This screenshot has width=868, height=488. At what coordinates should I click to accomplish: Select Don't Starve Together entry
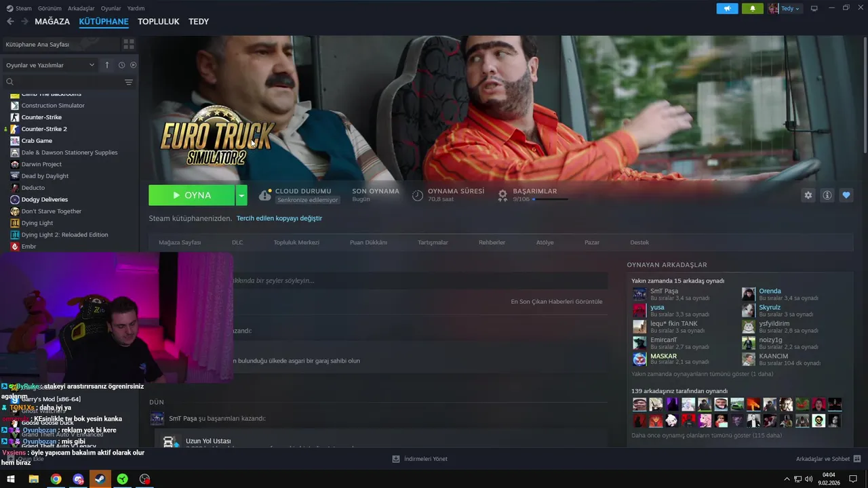[x=52, y=211]
